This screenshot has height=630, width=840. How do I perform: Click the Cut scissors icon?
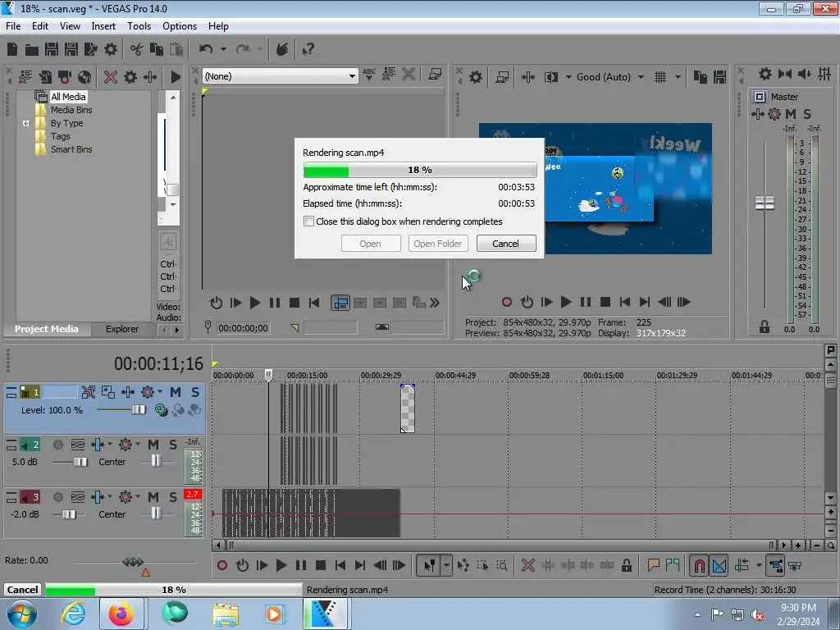tap(137, 49)
